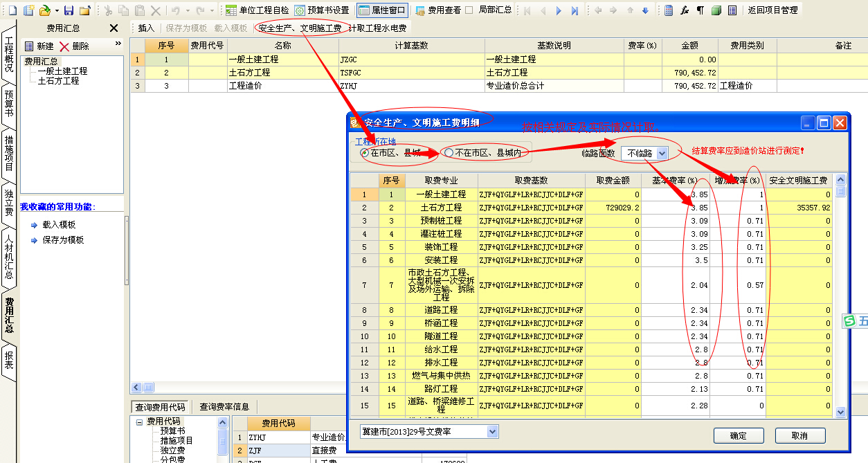This screenshot has width=868, height=463.
Task: Collapse the 费用代码 tree node
Action: [x=140, y=421]
